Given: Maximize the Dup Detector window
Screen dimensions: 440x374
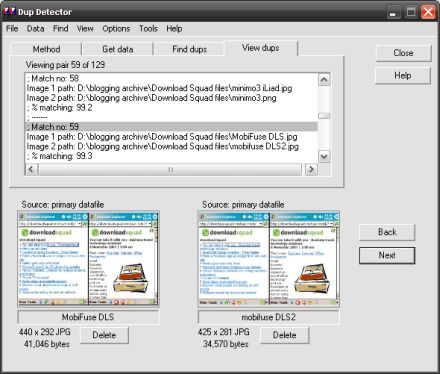Looking at the screenshot, I should (x=411, y=12).
